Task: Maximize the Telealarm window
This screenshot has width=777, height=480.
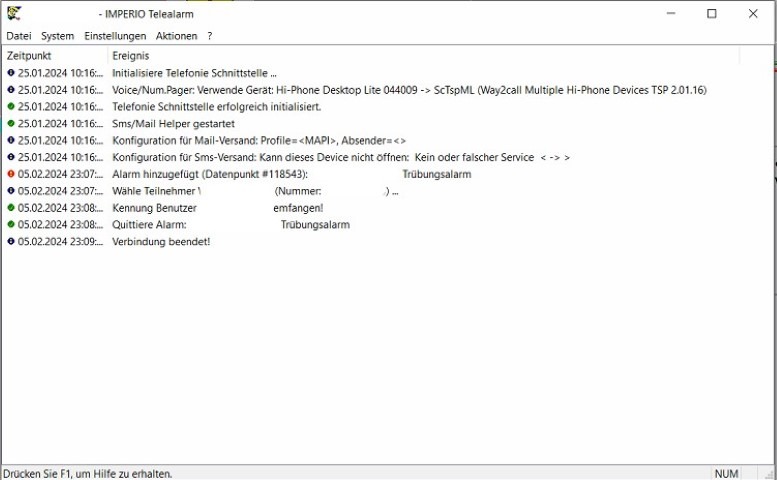Action: point(711,14)
